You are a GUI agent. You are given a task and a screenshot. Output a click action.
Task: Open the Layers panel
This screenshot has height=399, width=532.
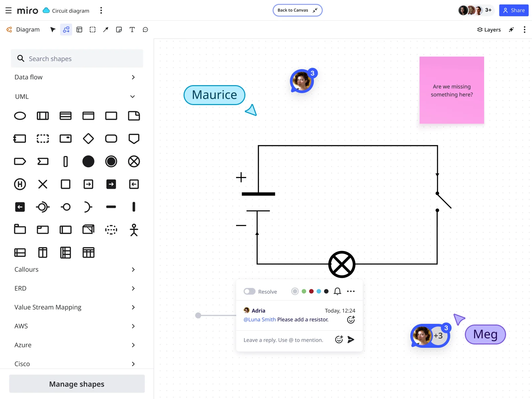click(489, 30)
